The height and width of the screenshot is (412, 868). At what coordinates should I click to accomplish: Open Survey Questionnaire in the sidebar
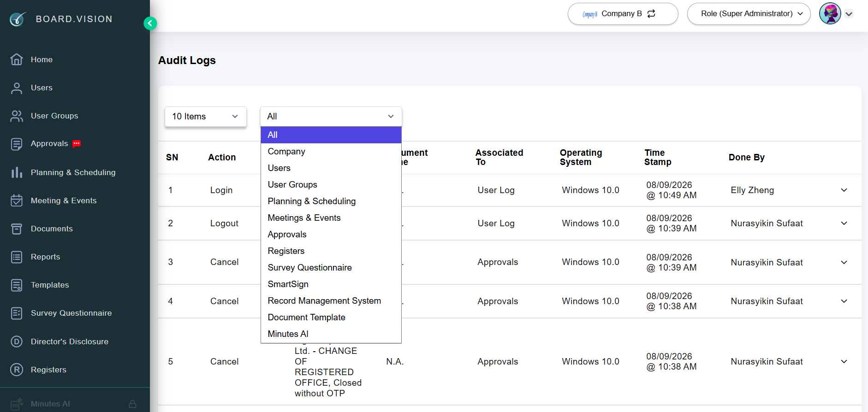[x=71, y=313]
